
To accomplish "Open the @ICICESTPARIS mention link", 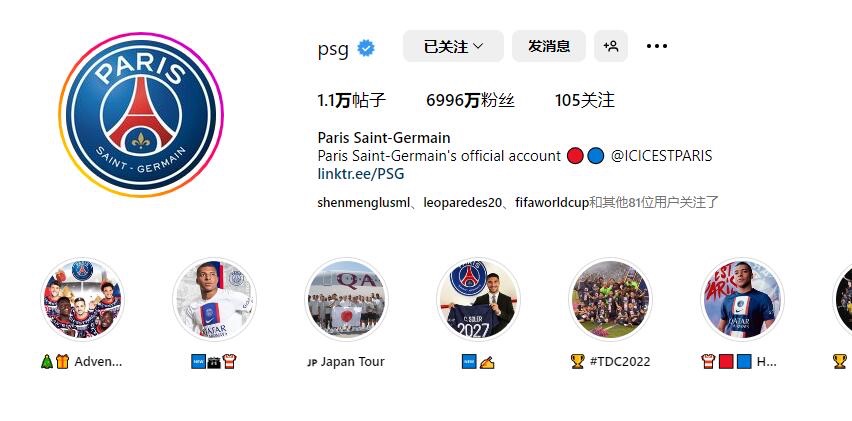I will pyautogui.click(x=661, y=156).
